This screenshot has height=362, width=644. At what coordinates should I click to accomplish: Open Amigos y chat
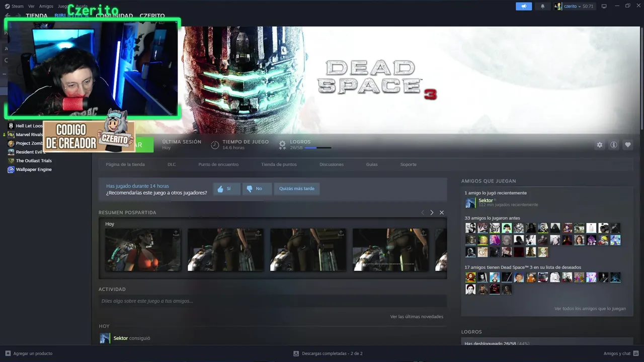[x=617, y=353]
